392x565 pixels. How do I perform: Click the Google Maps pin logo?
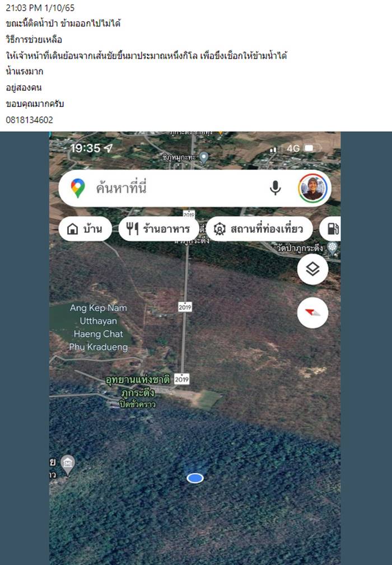click(78, 188)
